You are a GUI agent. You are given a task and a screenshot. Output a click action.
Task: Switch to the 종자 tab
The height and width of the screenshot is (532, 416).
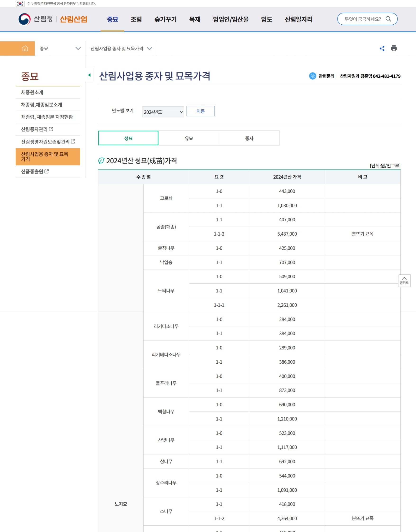[249, 138]
